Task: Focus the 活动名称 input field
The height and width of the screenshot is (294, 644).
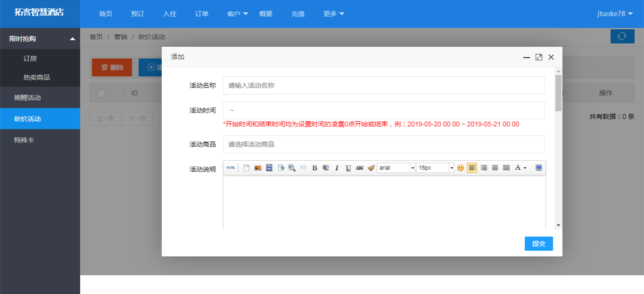Action: tap(384, 85)
